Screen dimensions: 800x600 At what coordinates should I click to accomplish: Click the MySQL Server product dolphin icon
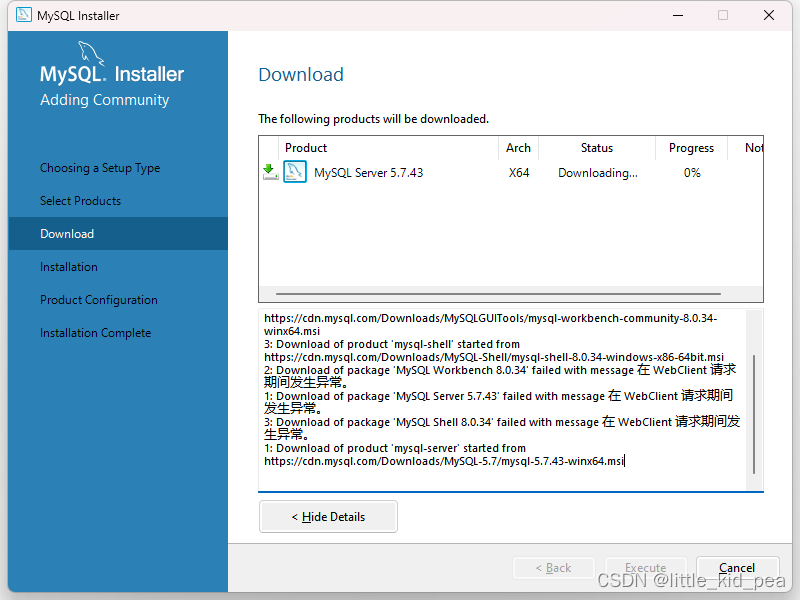pyautogui.click(x=295, y=172)
